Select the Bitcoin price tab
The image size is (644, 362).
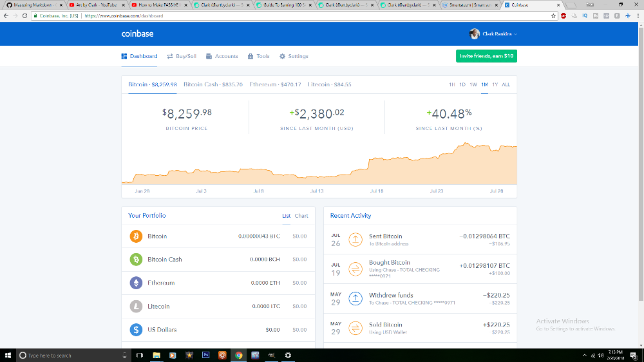click(x=153, y=84)
